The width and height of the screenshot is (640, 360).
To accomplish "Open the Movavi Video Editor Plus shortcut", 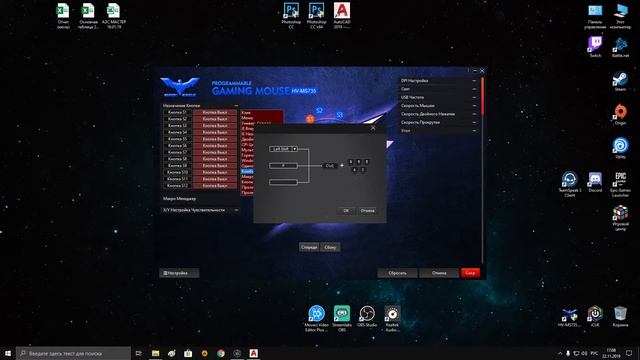I will [x=316, y=318].
